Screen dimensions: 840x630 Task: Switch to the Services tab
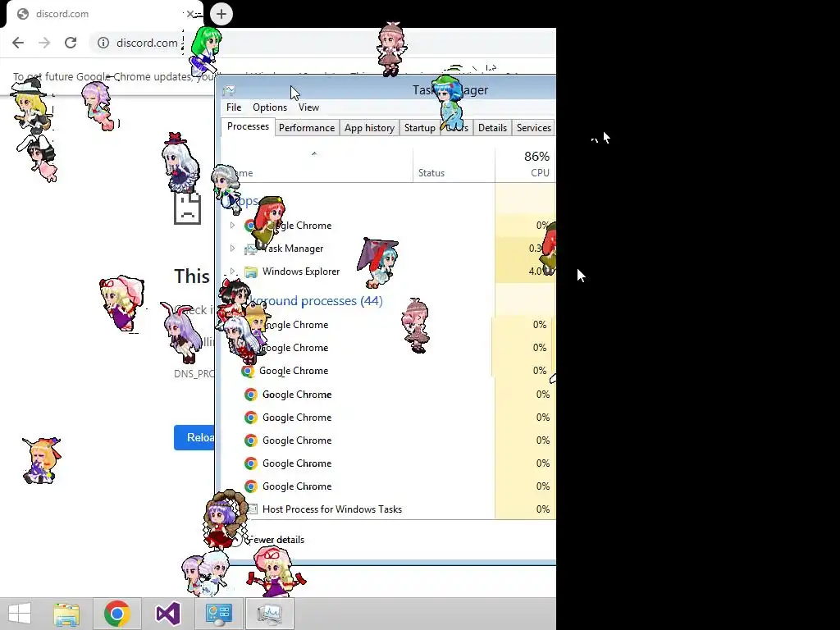point(533,127)
